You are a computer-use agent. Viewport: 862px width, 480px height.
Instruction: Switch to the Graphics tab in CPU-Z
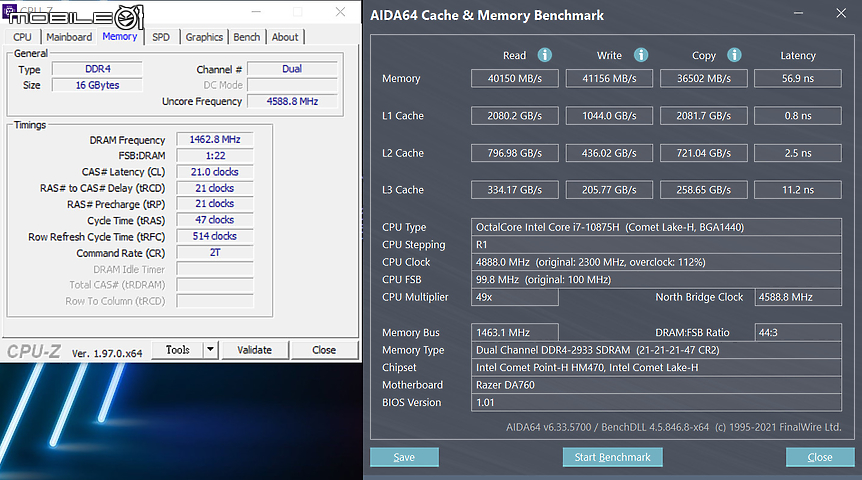204,37
